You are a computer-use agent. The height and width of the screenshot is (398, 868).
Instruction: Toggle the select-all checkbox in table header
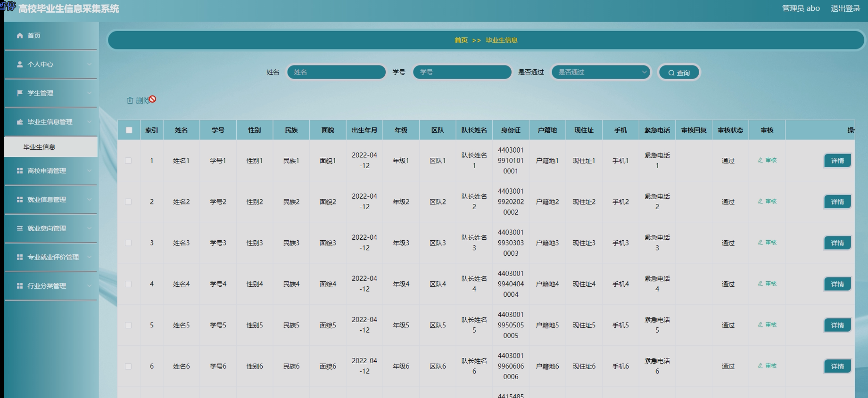coord(129,130)
